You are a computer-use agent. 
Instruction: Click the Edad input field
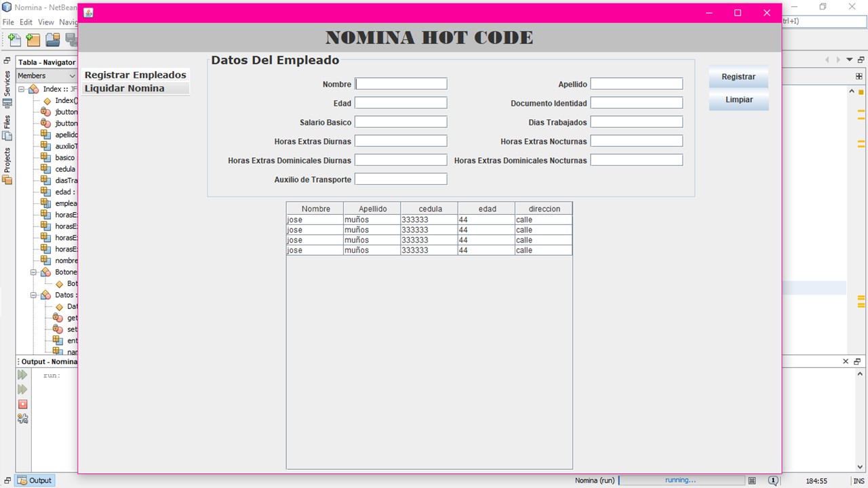click(x=401, y=103)
